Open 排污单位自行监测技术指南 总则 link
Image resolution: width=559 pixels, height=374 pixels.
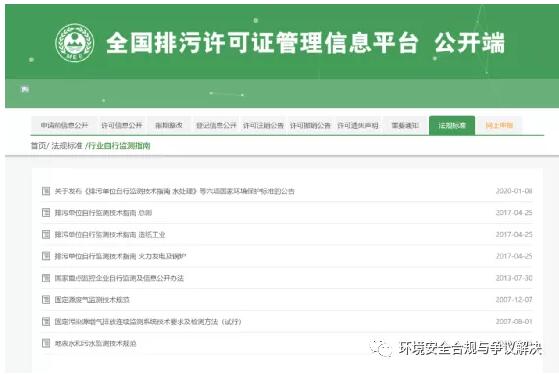[103, 213]
